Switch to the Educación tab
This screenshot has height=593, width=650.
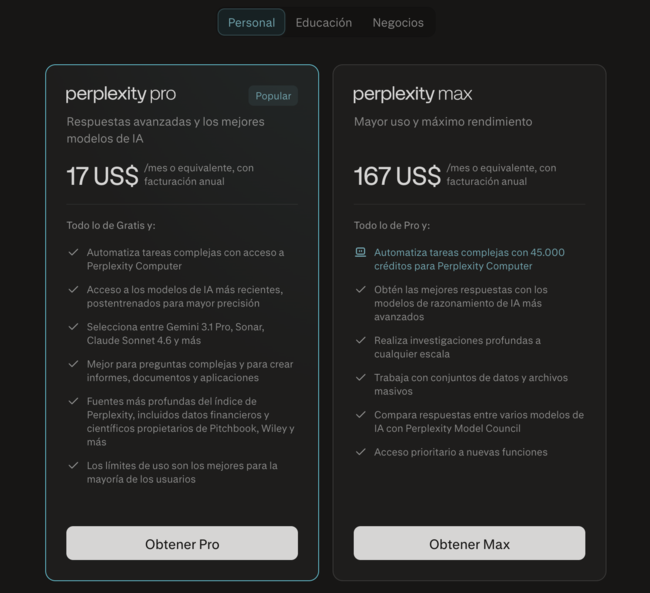(x=324, y=22)
